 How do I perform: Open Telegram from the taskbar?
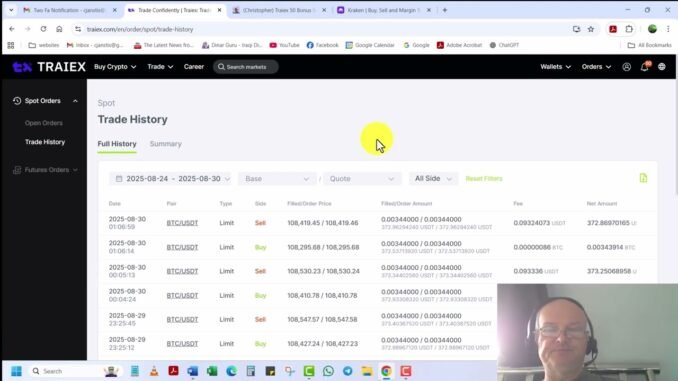(x=348, y=371)
